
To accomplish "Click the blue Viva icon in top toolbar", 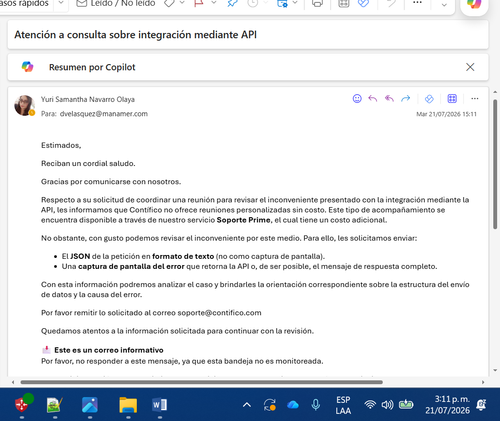I will coord(363,3).
